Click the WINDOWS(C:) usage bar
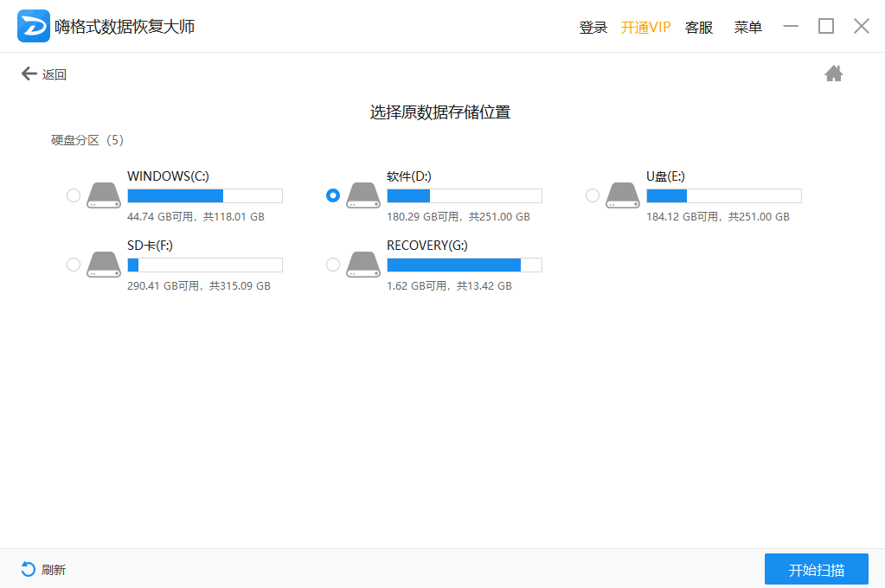885x588 pixels. [x=205, y=195]
